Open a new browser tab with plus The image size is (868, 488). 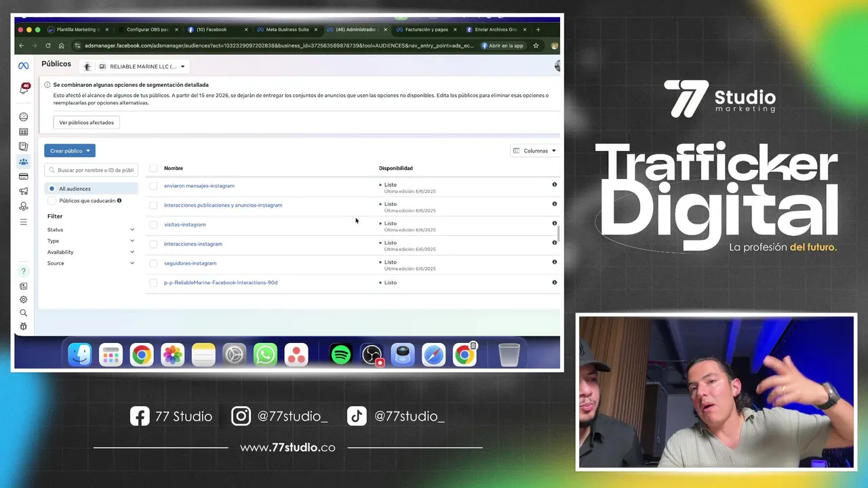coord(538,30)
